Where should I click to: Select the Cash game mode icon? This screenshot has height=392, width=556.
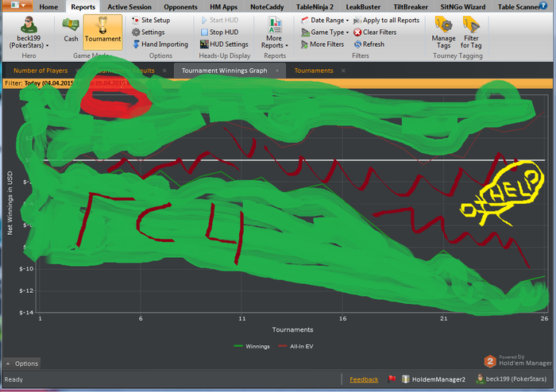71,29
